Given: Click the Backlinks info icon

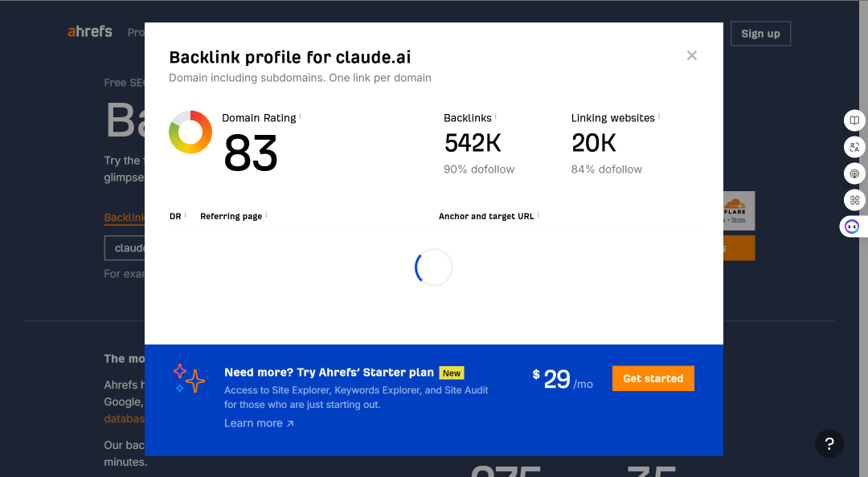Looking at the screenshot, I should click(x=495, y=116).
